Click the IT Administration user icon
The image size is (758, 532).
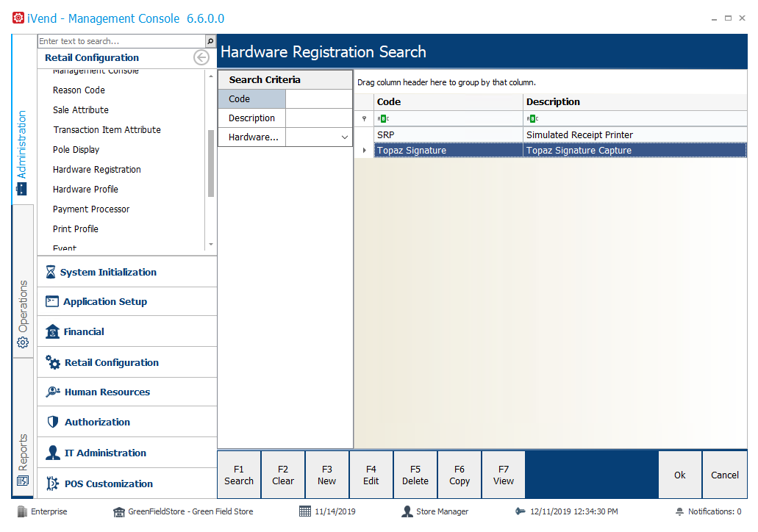pyautogui.click(x=53, y=452)
